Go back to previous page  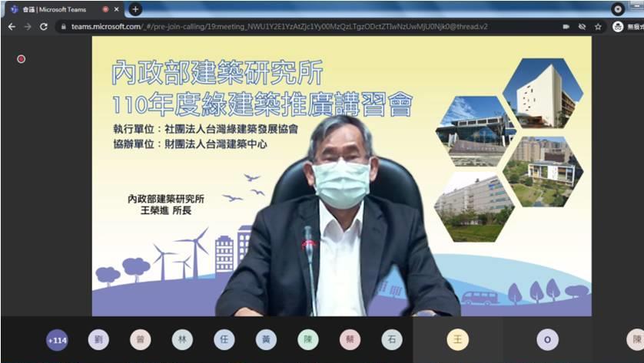pos(12,27)
